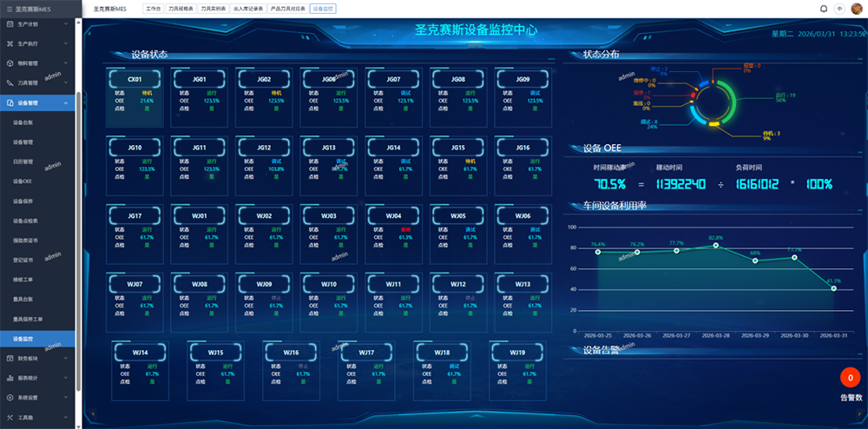Switch to the 工作台 tab
Viewport: 868px width, 429px height.
tap(153, 8)
